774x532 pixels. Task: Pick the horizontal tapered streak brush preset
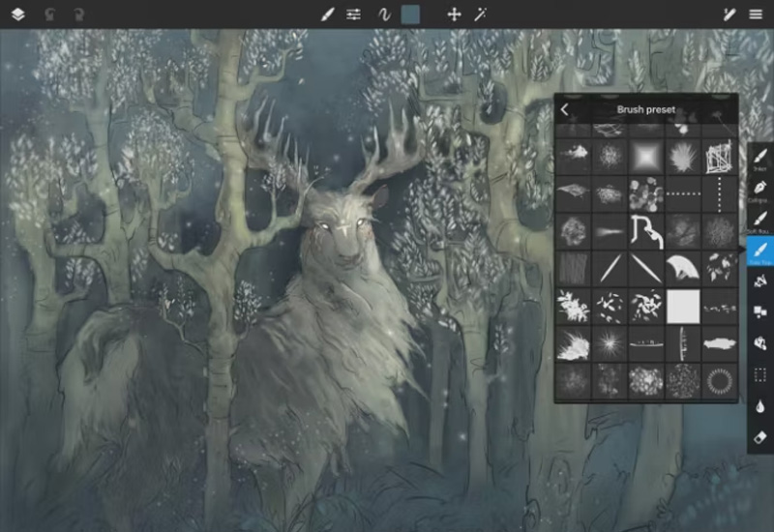(610, 231)
